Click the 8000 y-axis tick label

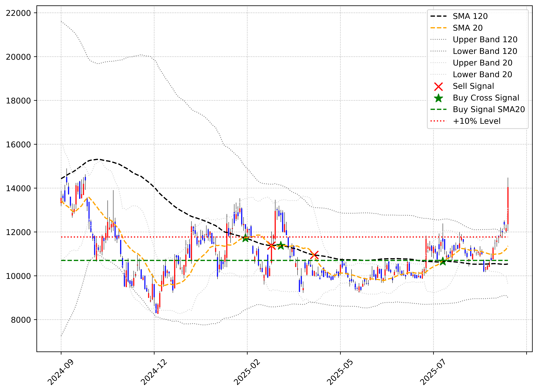coord(21,320)
